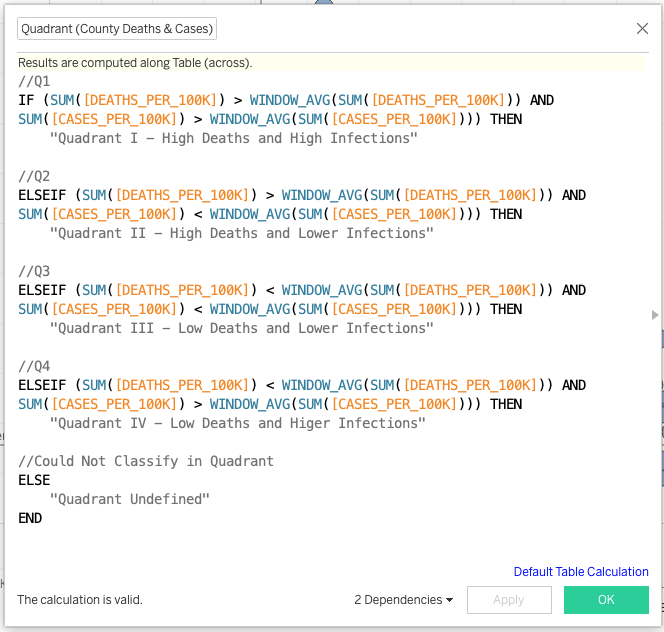Expand the function reference side arrow
This screenshot has height=632, width=664.
click(655, 315)
